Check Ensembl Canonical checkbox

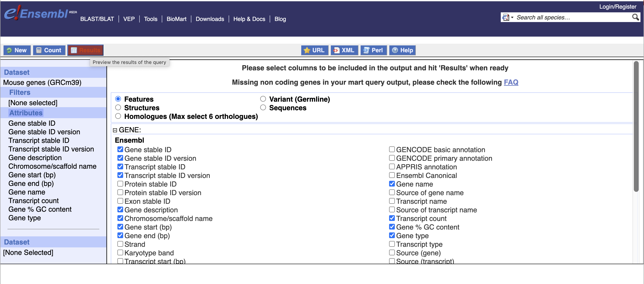click(392, 175)
